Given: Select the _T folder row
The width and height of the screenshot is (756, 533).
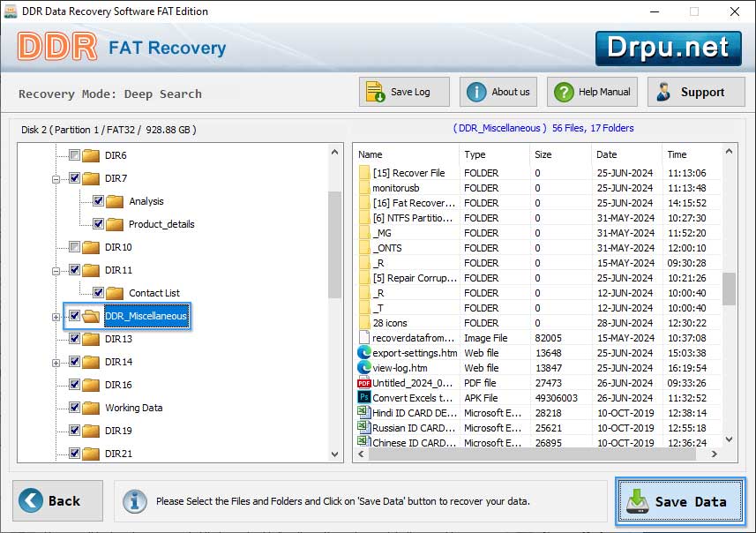Looking at the screenshot, I should click(x=537, y=308).
